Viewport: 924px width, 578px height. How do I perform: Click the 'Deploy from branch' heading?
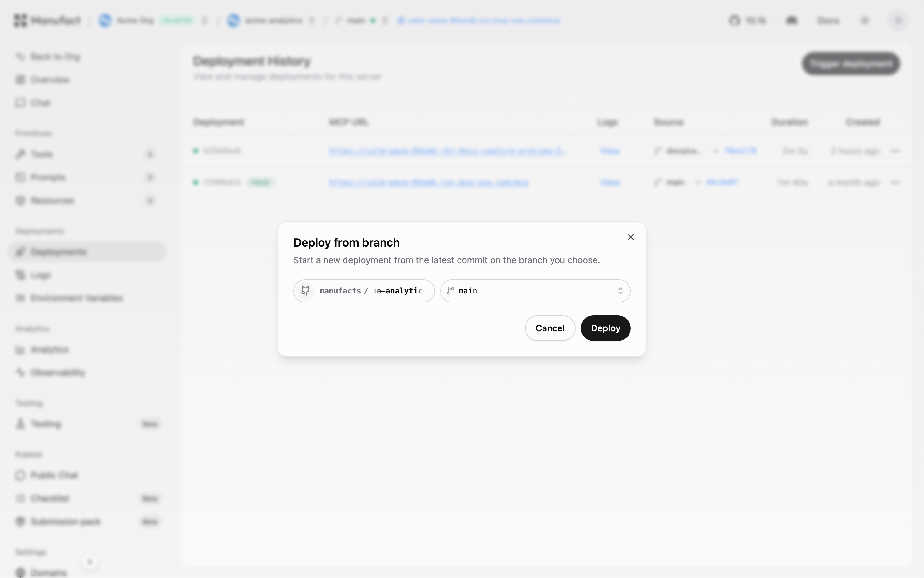coord(346,242)
